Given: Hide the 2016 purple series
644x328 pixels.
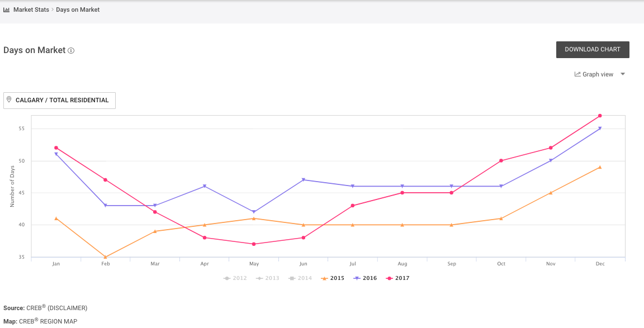Looking at the screenshot, I should click(x=365, y=278).
